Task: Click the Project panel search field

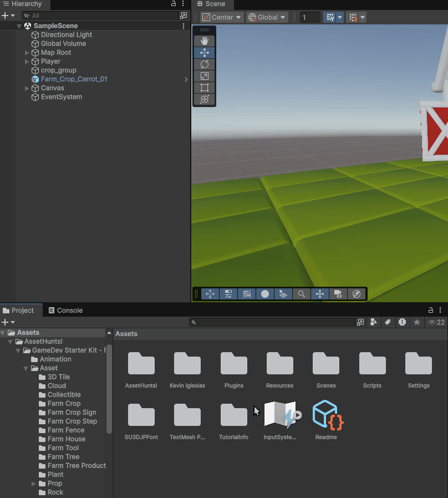Action: tap(276, 322)
